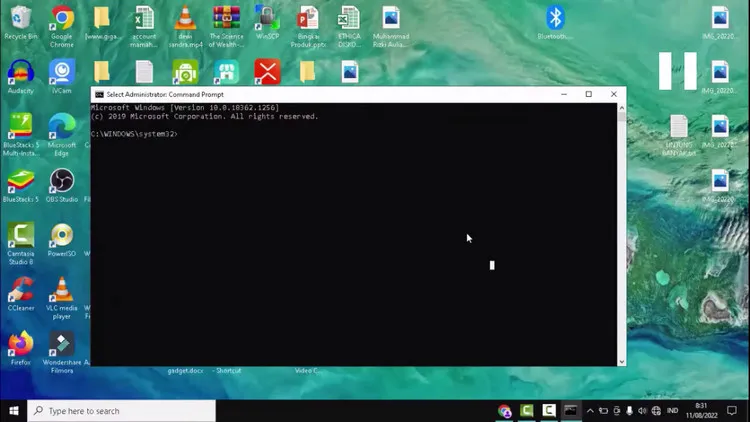The height and width of the screenshot is (422, 750).
Task: Select the teal storefront shortcut icon
Action: 226,72
